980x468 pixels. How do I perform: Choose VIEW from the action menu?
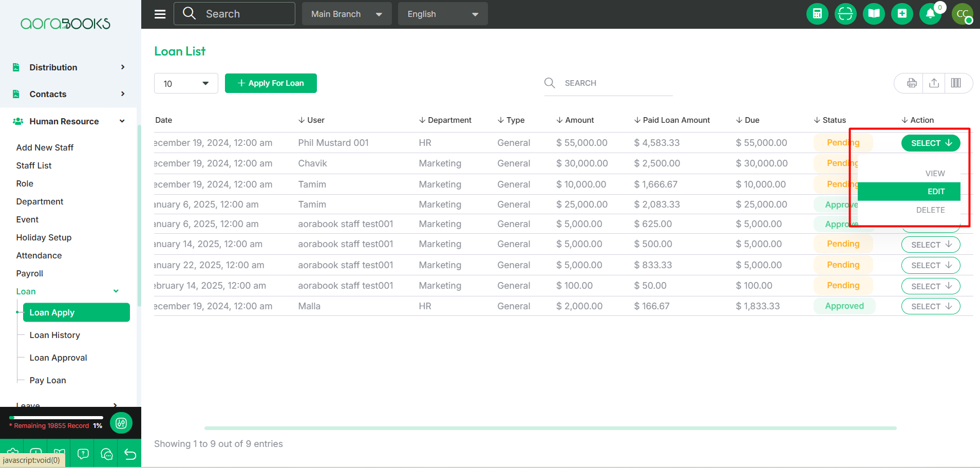pos(909,173)
